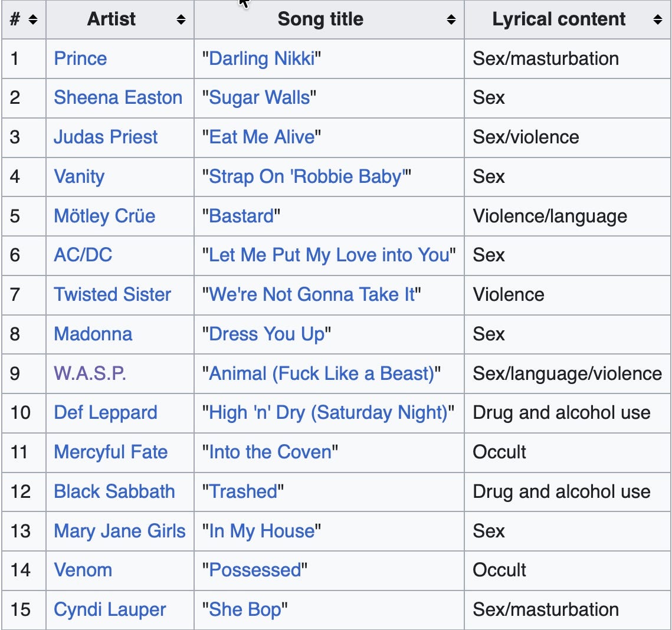Visit the Black Sabbath article
This screenshot has width=672, height=630.
click(114, 491)
